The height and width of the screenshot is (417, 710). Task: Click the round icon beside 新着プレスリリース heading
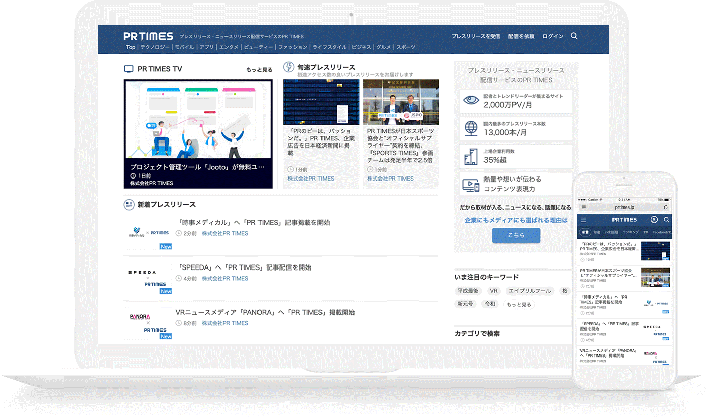129,204
